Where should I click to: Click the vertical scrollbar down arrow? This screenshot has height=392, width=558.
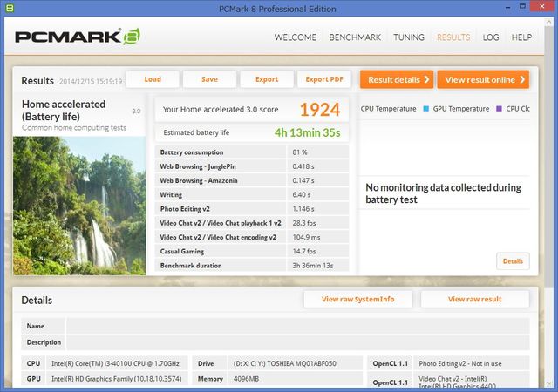tap(548, 383)
